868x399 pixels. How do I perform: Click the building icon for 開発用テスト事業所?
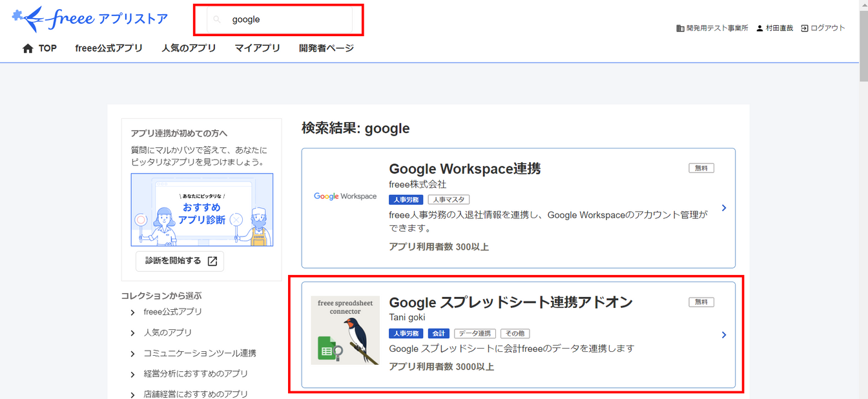click(680, 28)
